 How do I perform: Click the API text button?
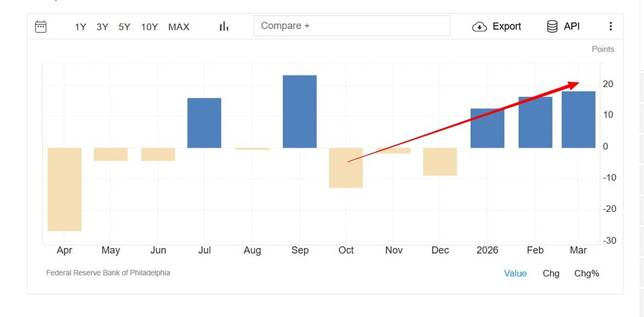(572, 26)
